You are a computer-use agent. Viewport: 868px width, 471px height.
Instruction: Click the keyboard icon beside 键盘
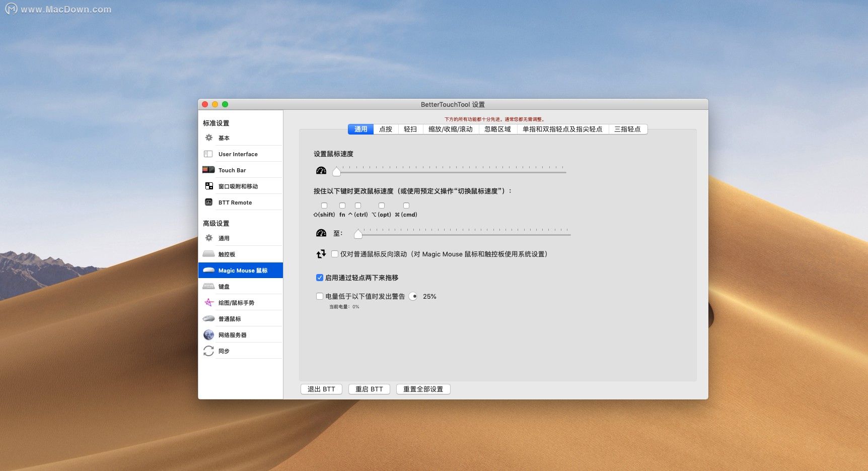point(208,287)
